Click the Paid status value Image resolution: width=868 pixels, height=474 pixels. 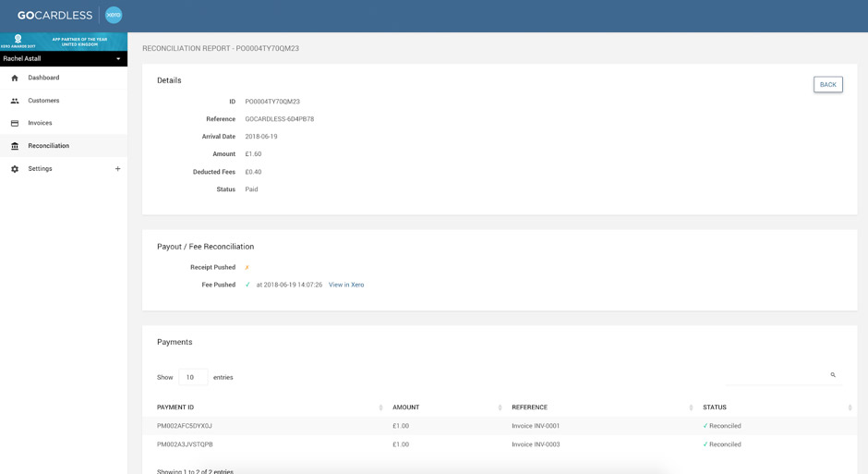(x=251, y=189)
